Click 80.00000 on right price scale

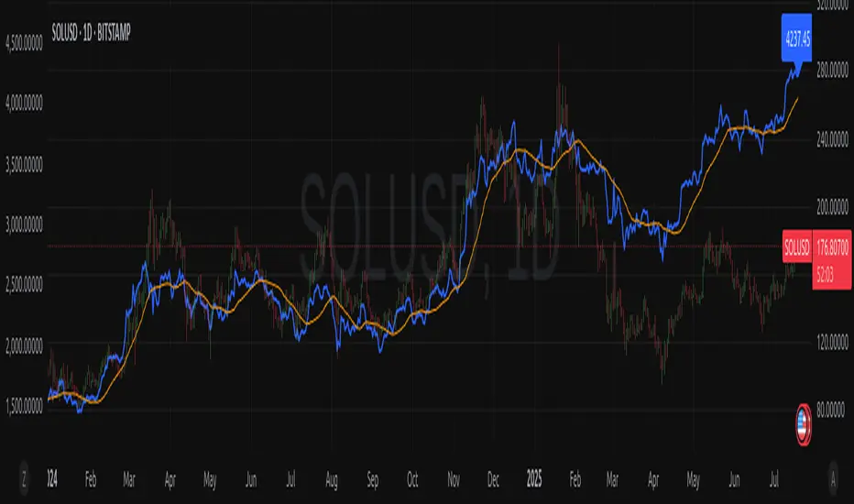click(831, 410)
